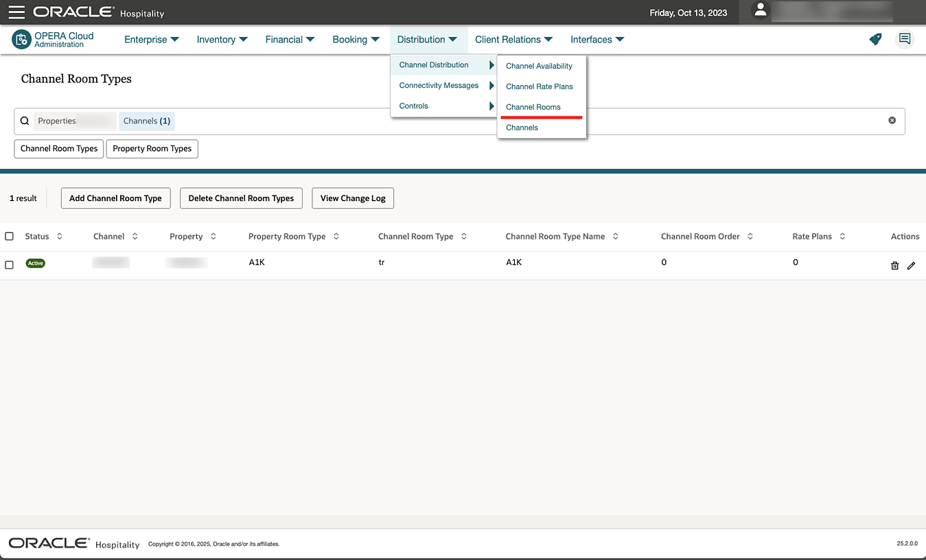Open the View Change Log button
The image size is (926, 560).
(x=353, y=198)
